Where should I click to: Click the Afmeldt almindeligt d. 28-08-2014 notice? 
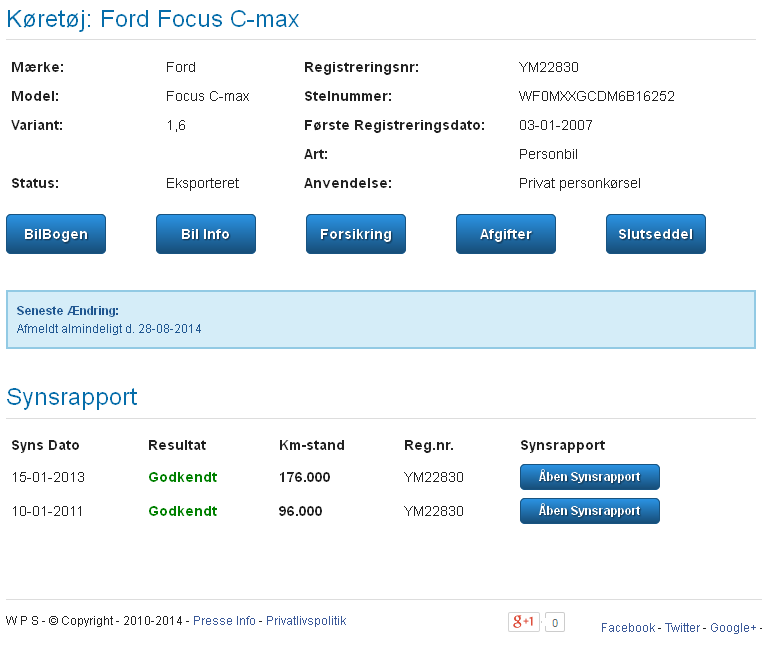pyautogui.click(x=109, y=329)
